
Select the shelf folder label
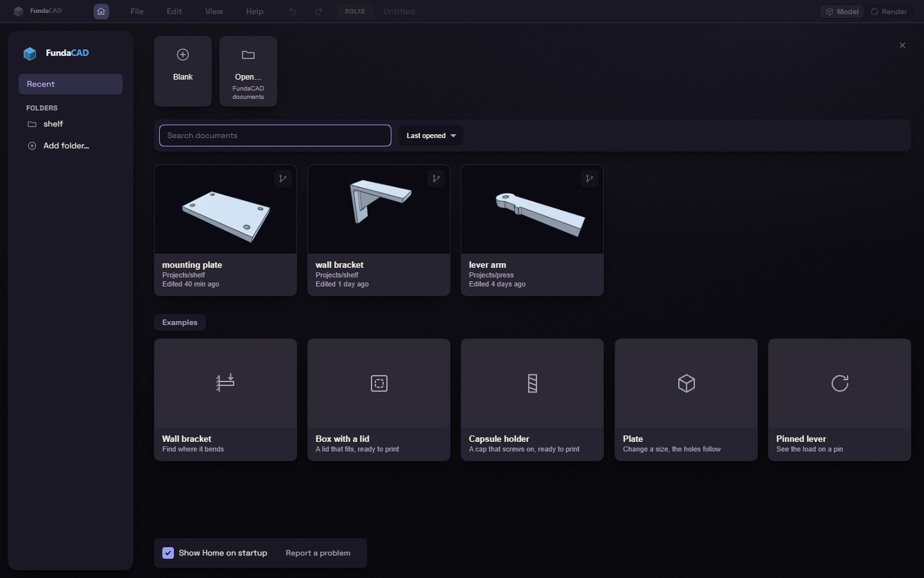coord(53,124)
